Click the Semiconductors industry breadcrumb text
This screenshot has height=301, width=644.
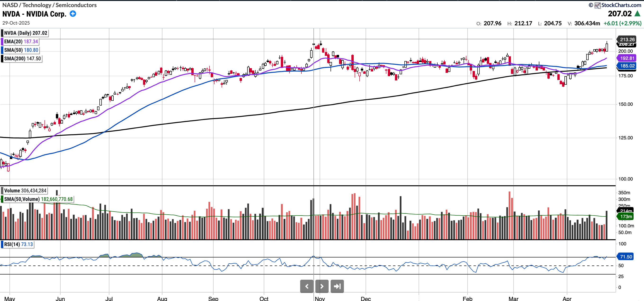(76, 5)
